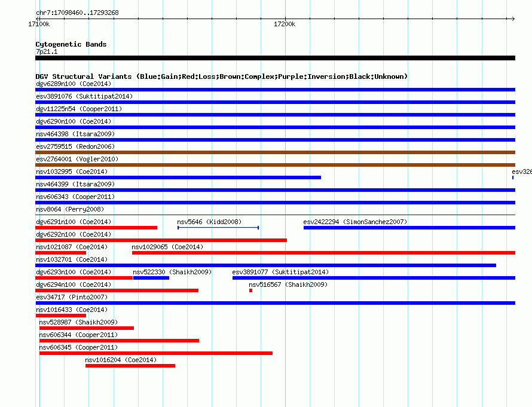Viewport: 532px width, 407px height.
Task: Click the dgv6289n100 (Coe2014) variant label
Action: 74,84
